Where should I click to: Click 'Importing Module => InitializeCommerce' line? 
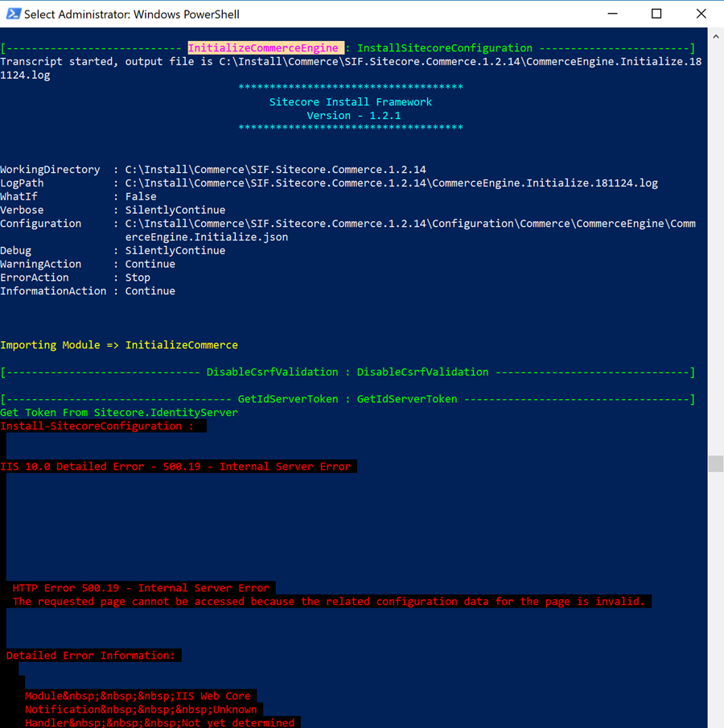pyautogui.click(x=119, y=344)
